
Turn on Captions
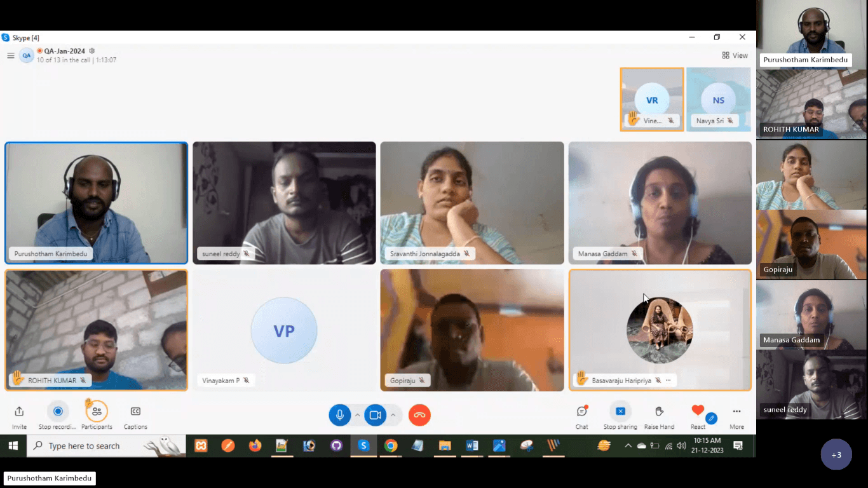click(x=135, y=412)
